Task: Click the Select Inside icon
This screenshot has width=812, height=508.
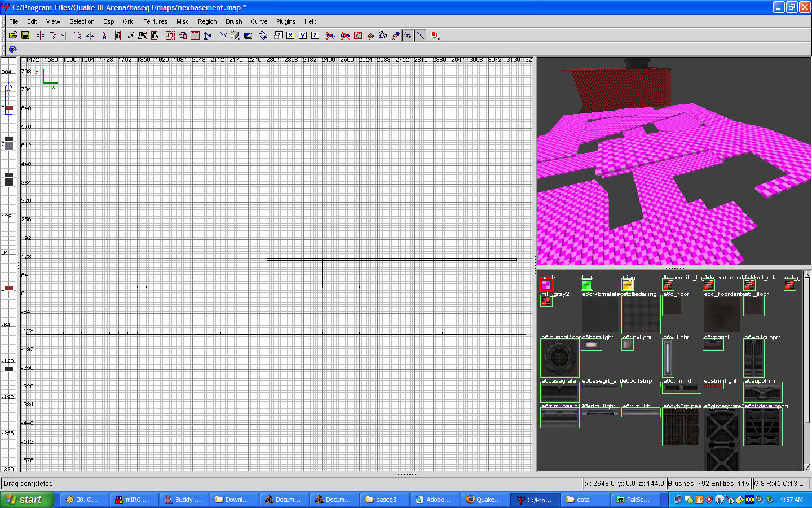Action: click(x=155, y=35)
